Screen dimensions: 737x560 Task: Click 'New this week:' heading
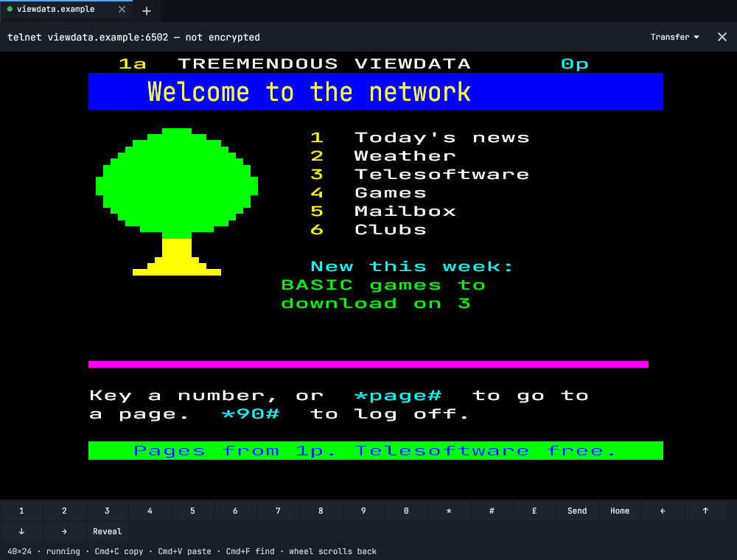412,267
